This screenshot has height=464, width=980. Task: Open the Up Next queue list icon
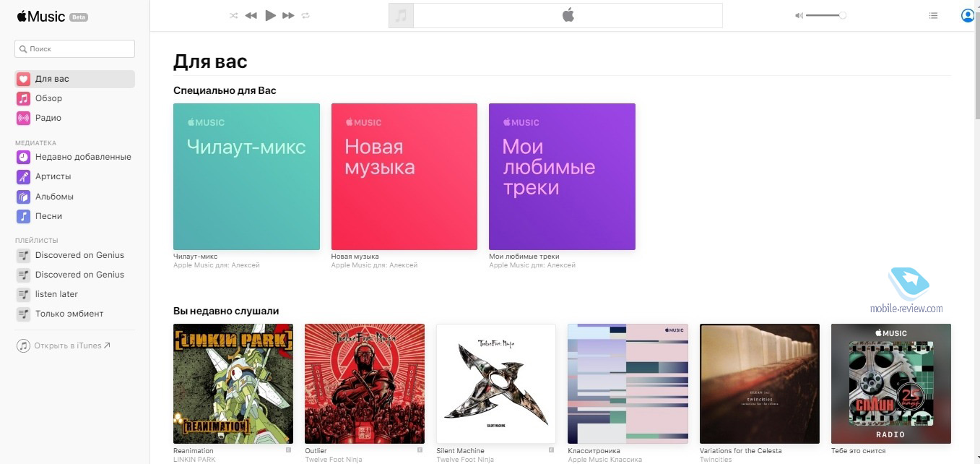click(x=933, y=15)
